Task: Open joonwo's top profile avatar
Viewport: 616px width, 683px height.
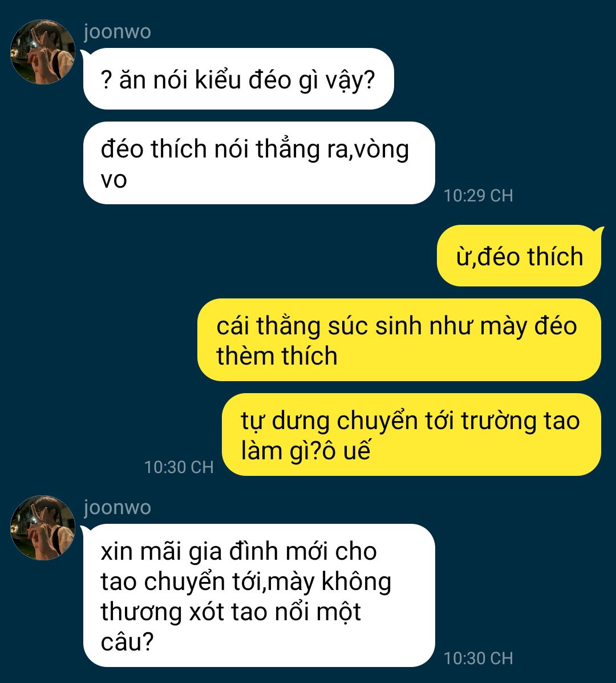Action: pos(43,52)
